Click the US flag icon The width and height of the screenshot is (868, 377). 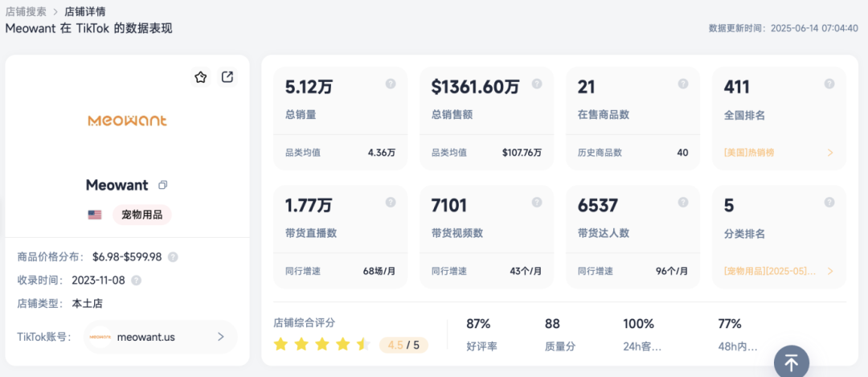click(x=95, y=215)
